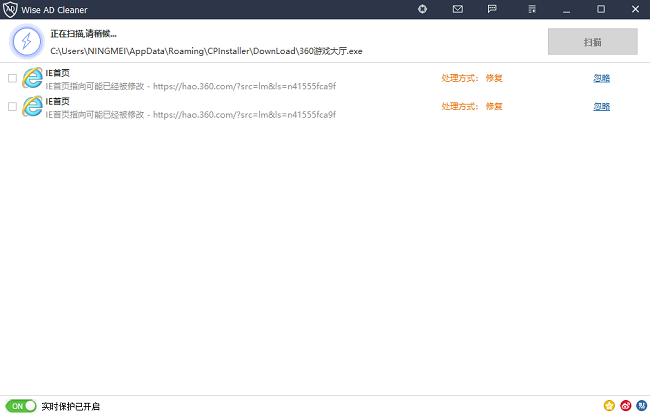Click 修复 handling method of first IE首页 entry
Image resolution: width=650 pixels, height=416 pixels.
pyautogui.click(x=494, y=78)
